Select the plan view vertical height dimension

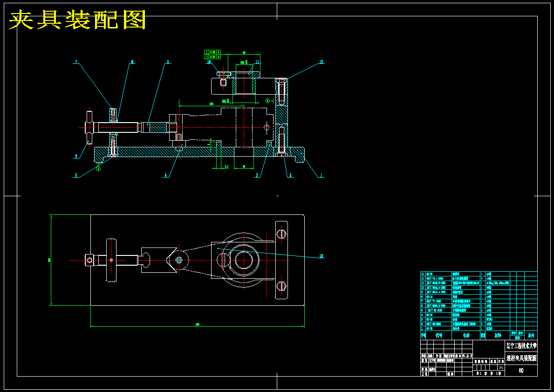(49, 260)
